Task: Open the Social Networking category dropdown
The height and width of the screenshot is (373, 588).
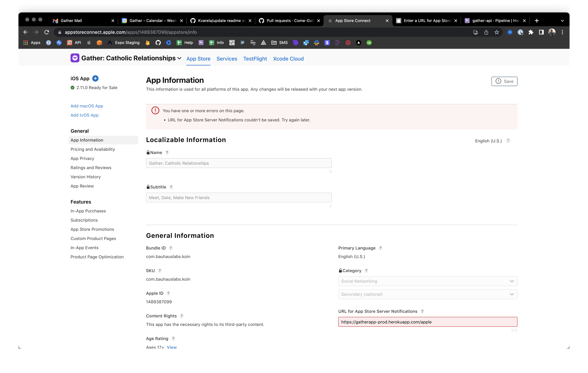Action: point(427,281)
